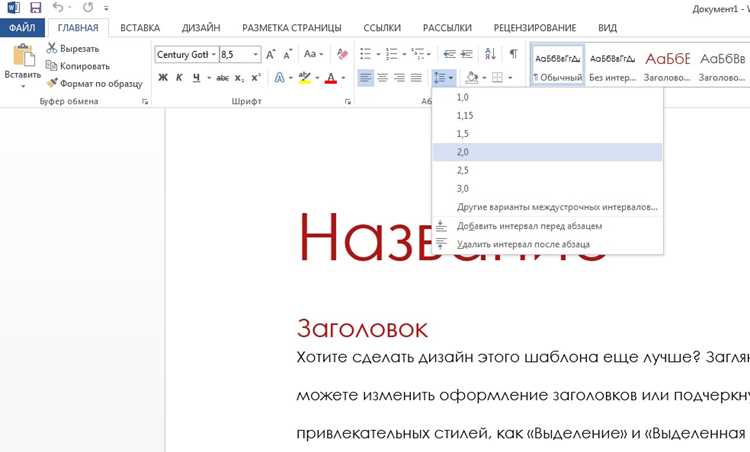Select line spacing 1,0

coord(547,97)
